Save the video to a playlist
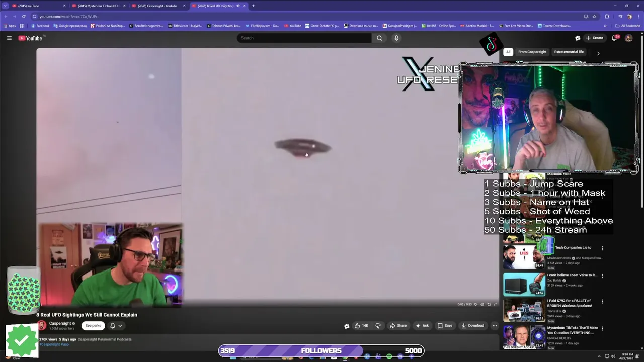The image size is (644, 362). coord(445,326)
